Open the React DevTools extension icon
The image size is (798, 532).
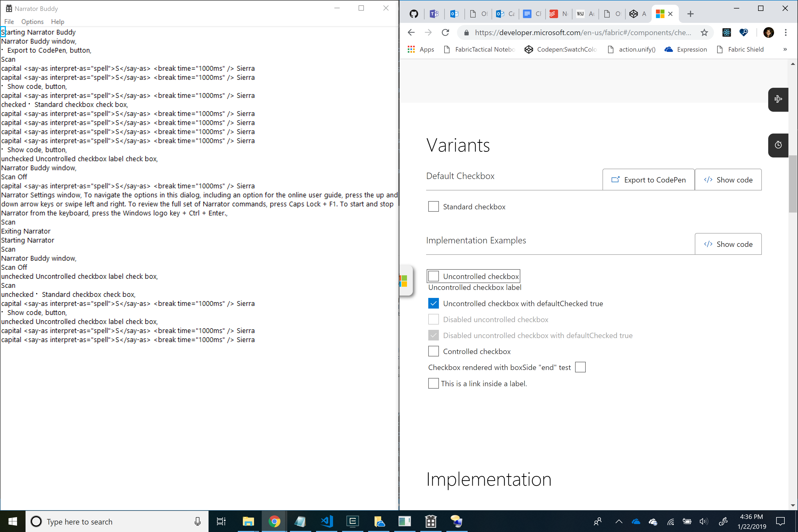pos(726,32)
